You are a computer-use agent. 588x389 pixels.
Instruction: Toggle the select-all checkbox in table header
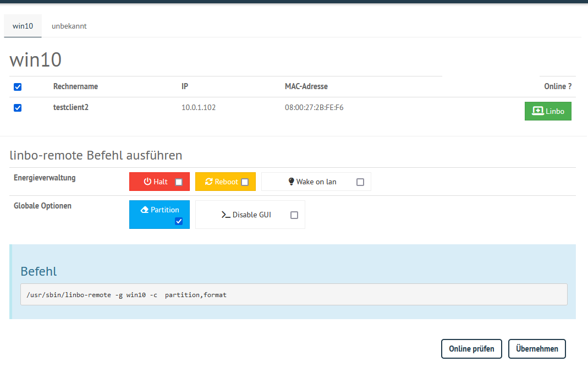click(x=18, y=87)
